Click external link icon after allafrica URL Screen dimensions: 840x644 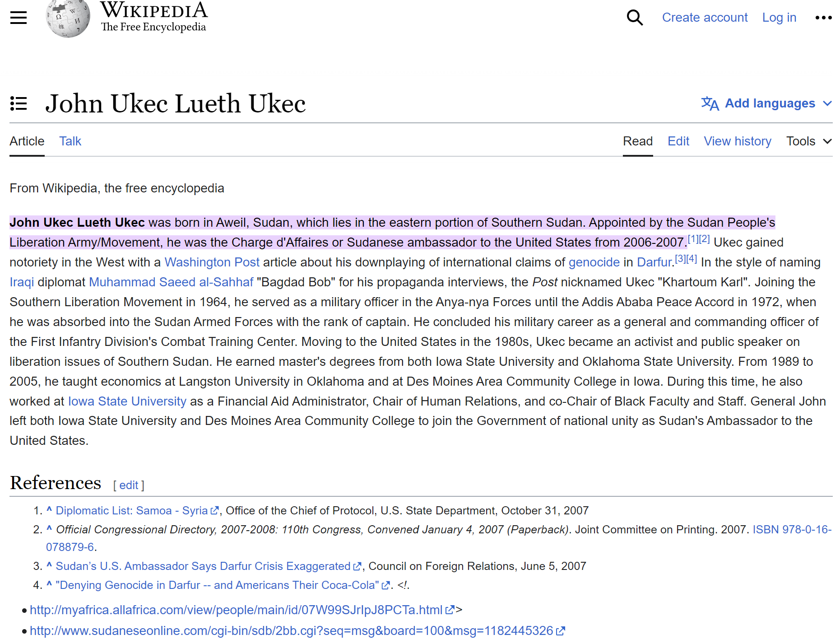pos(450,610)
